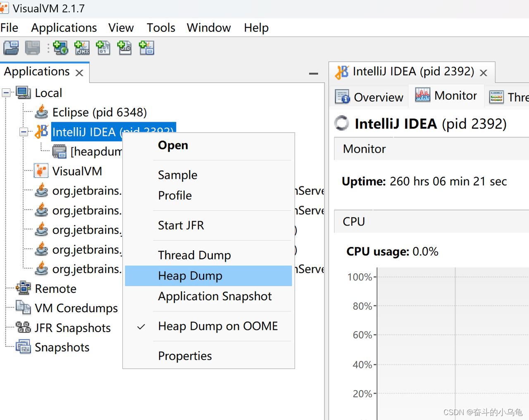The height and width of the screenshot is (420, 529).
Task: Click the Overview tab icon
Action: click(342, 97)
